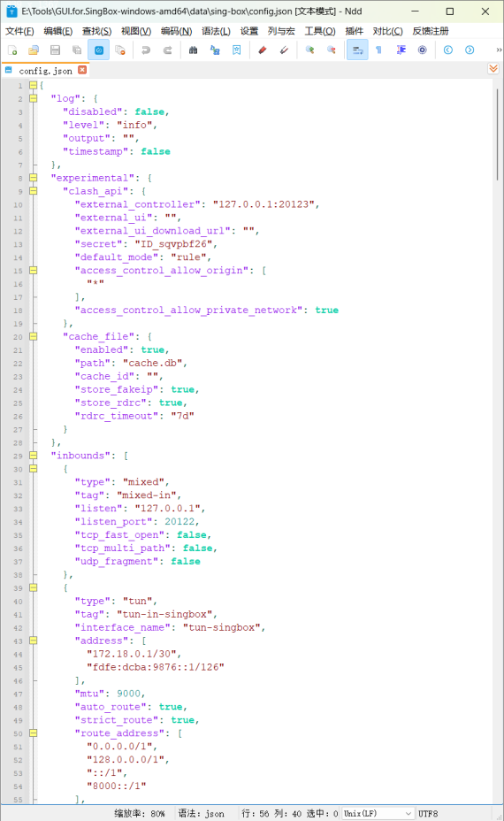
Task: Click the vertical scrollbar thumb
Action: (x=497, y=135)
